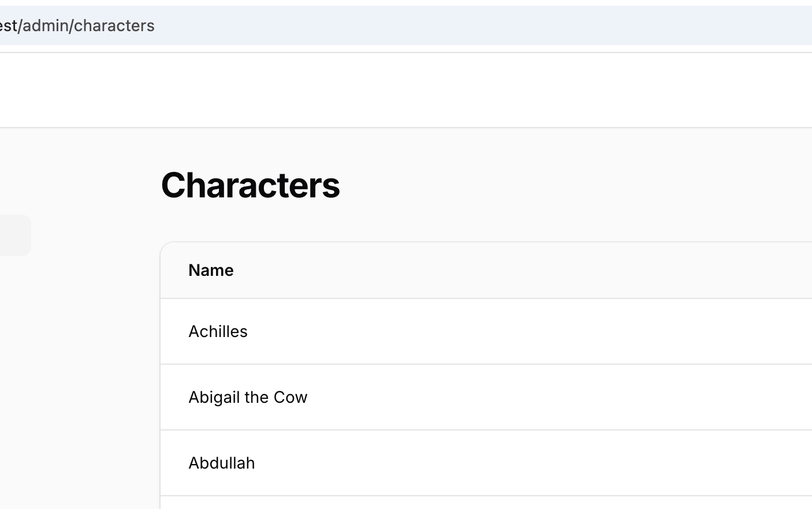Select the highlighted gray sidebar item
This screenshot has height=509, width=812.
tap(14, 235)
